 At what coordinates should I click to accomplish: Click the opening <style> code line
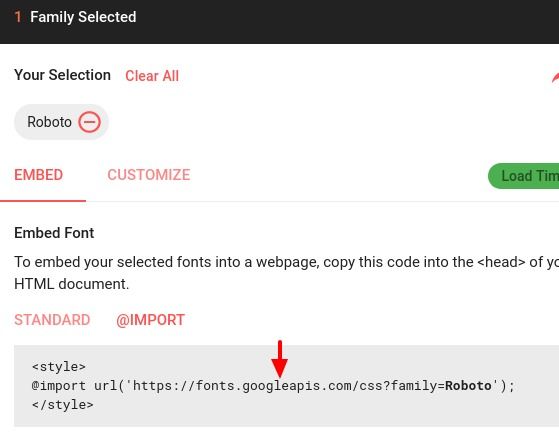coord(59,366)
